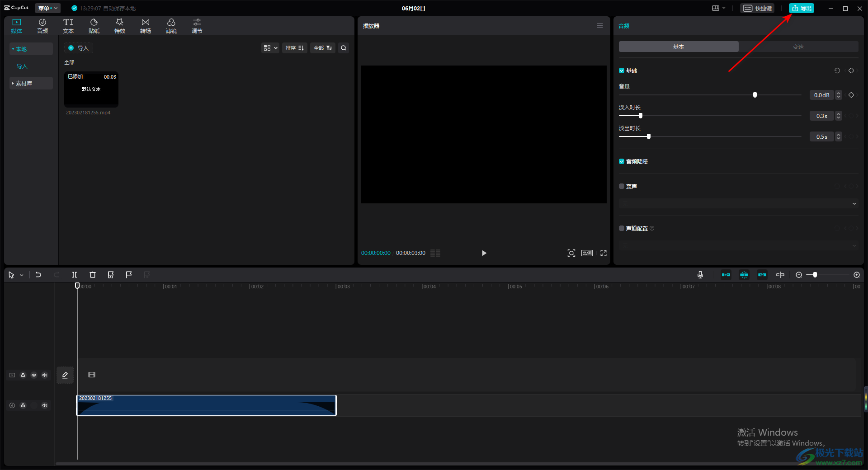
Task: Add a marker flag on timeline
Action: [129, 275]
